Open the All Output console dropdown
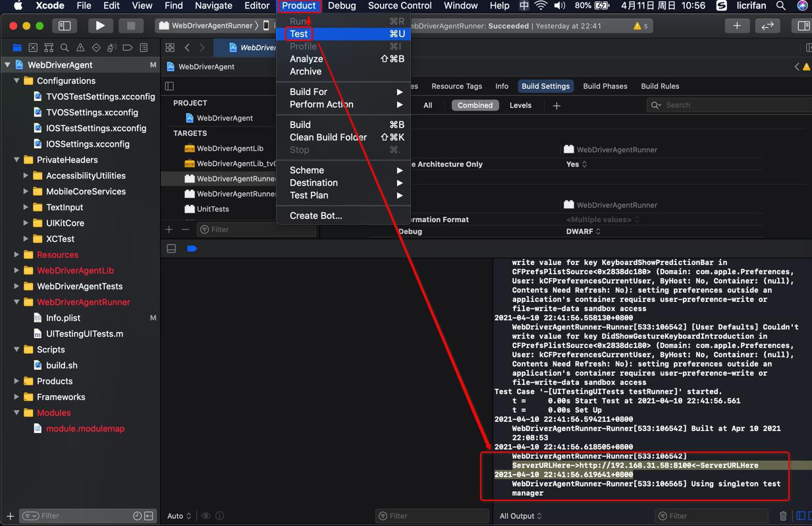The image size is (812, 526). (520, 516)
